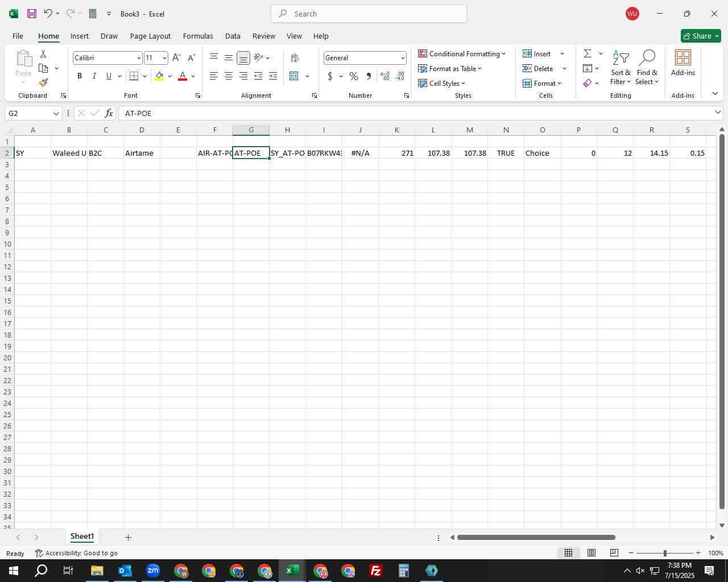This screenshot has height=582, width=728.
Task: Click the AutoSum sigma icon
Action: click(588, 53)
